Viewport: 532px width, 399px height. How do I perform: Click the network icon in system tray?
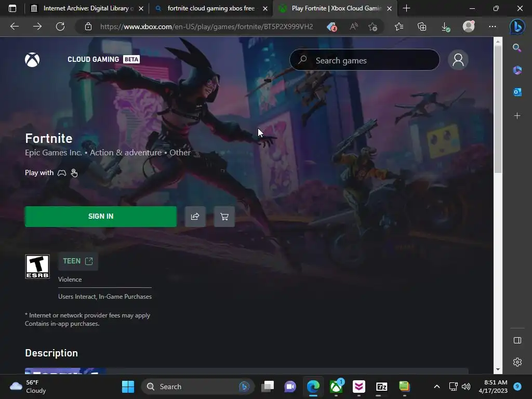pos(453,387)
